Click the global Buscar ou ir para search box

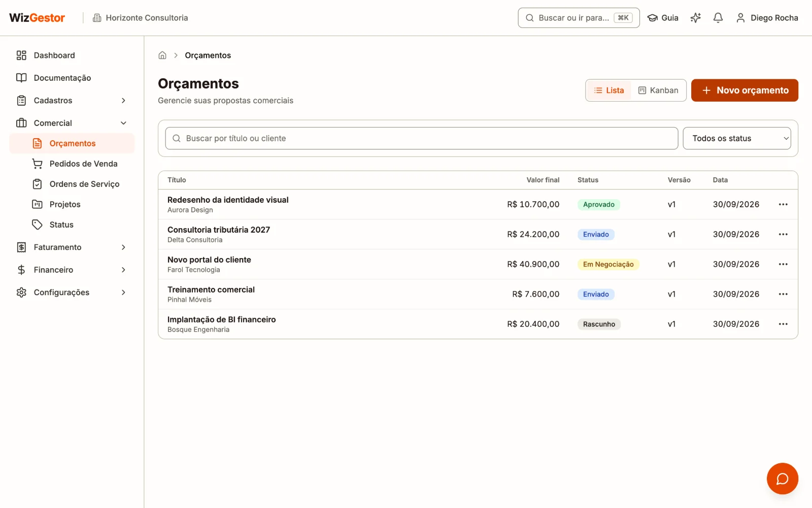[x=579, y=18]
